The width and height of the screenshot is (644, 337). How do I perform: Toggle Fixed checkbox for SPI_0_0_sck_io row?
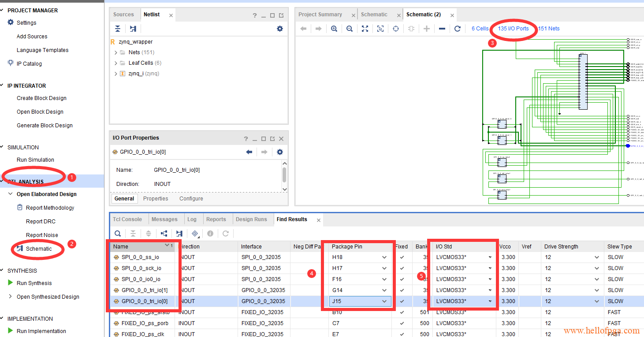tap(402, 268)
